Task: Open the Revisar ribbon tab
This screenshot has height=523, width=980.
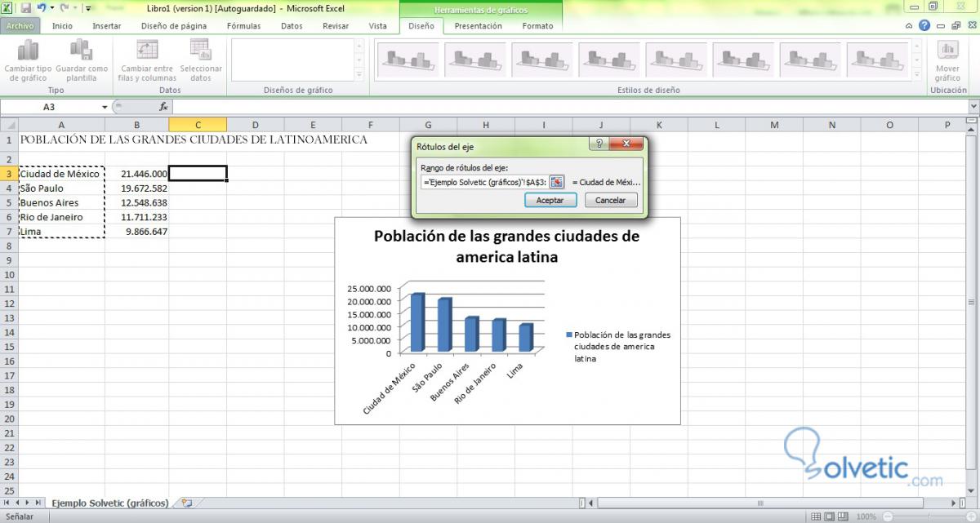Action: 336,26
